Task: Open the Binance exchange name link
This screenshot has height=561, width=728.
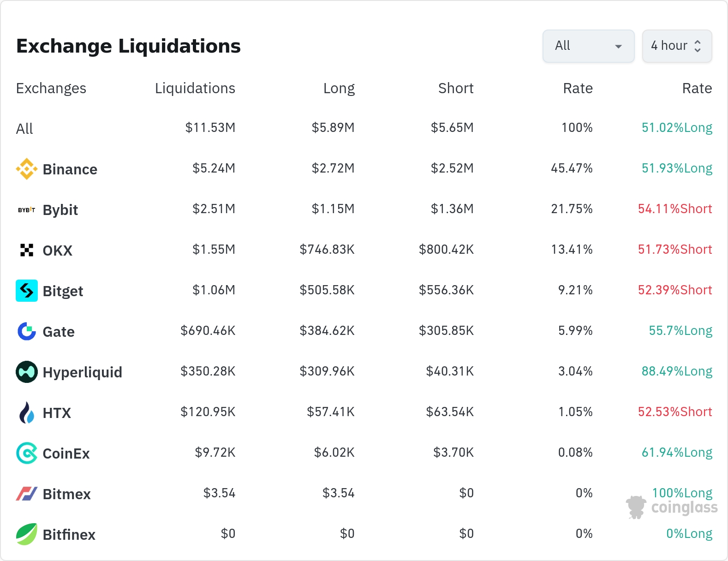Action: point(70,169)
